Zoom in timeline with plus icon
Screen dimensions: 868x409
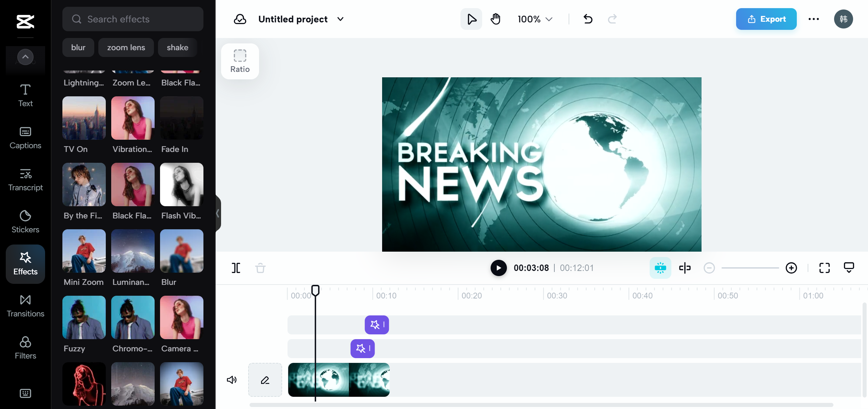[x=791, y=268]
